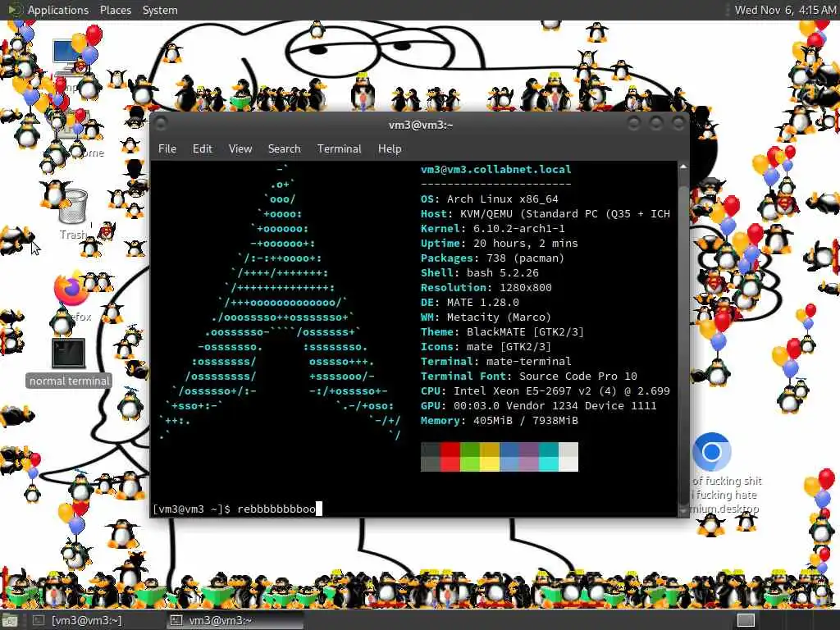Click the Host: KVM/QEMU line
The image size is (840, 630).
(546, 214)
